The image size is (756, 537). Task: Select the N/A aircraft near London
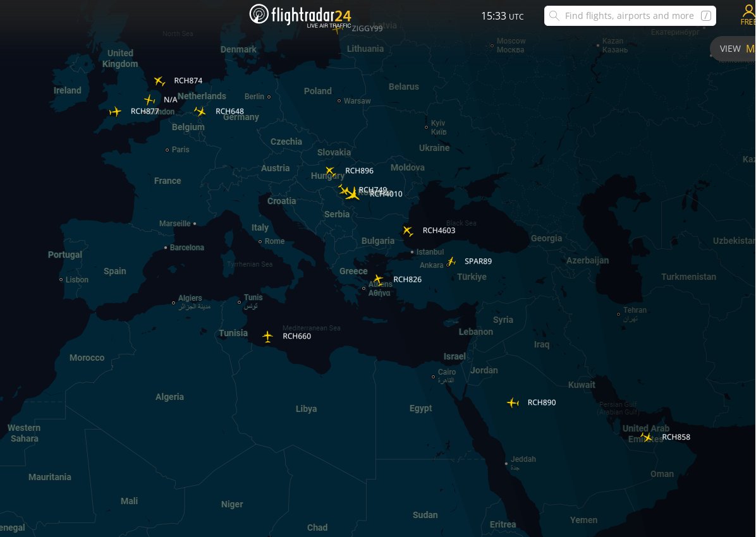point(150,100)
